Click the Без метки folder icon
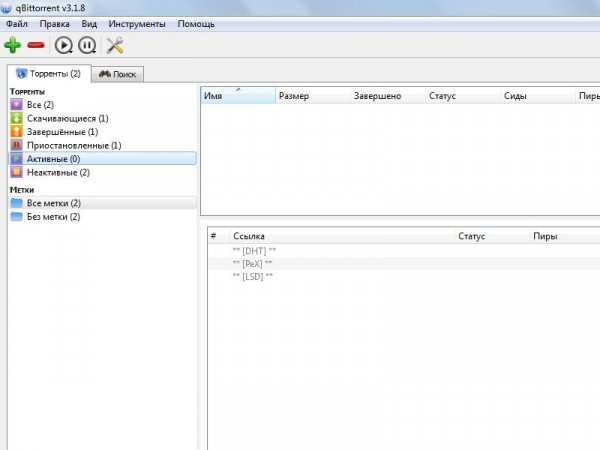The height and width of the screenshot is (450, 600). [x=16, y=217]
